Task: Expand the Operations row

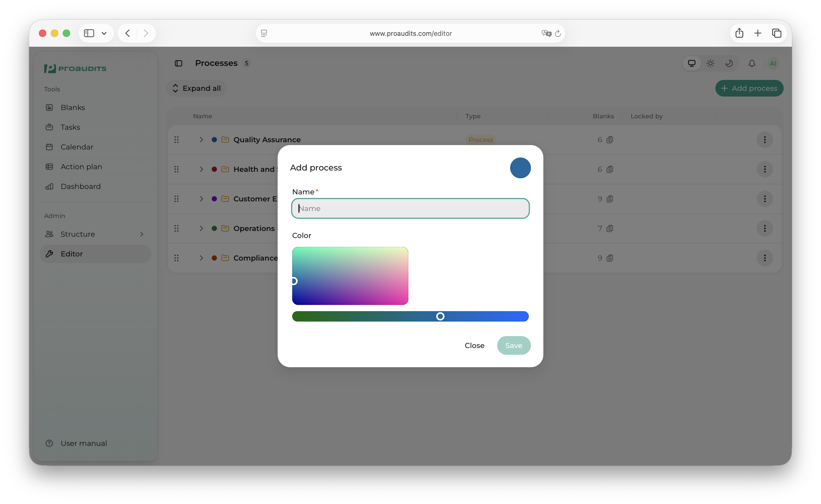Action: pyautogui.click(x=201, y=228)
